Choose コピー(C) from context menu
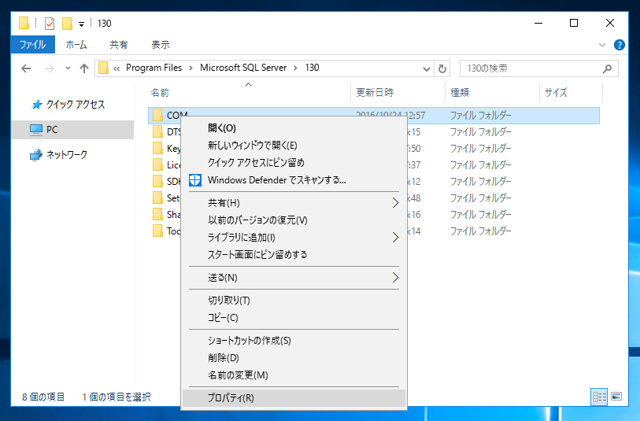Screen dimensions: 640x421 (294, 318)
